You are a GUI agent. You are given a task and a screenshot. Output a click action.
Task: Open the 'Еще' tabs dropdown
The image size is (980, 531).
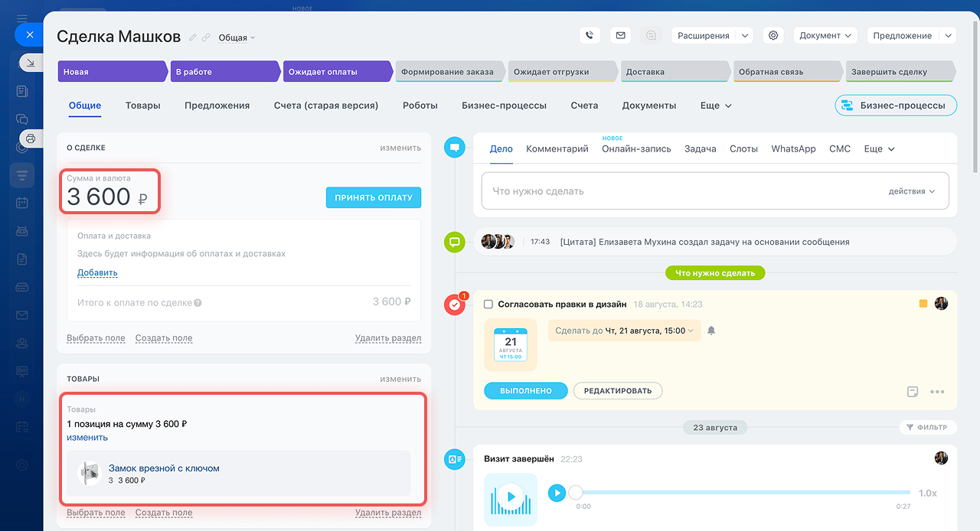point(716,106)
